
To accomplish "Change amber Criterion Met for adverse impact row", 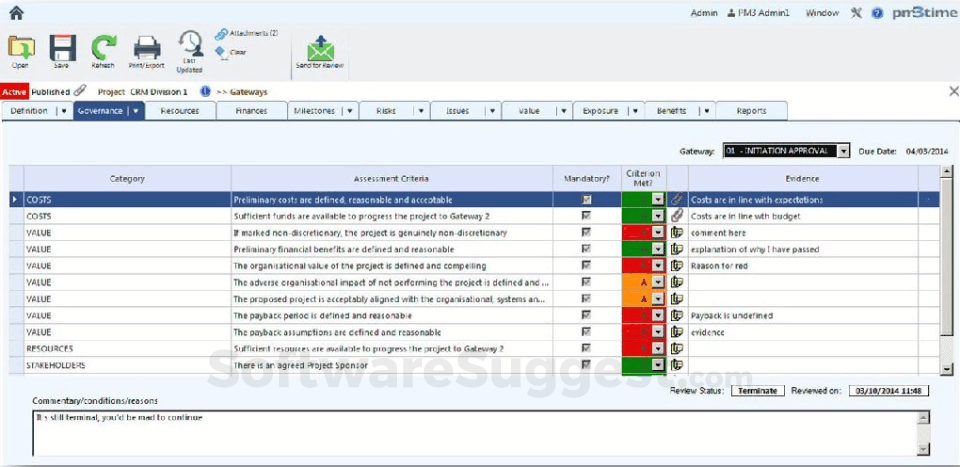I will coord(658,282).
